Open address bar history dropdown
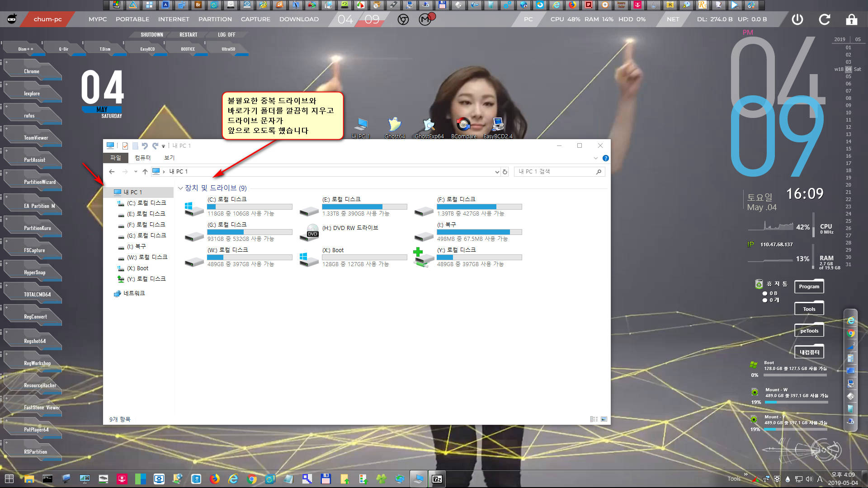 (497, 172)
